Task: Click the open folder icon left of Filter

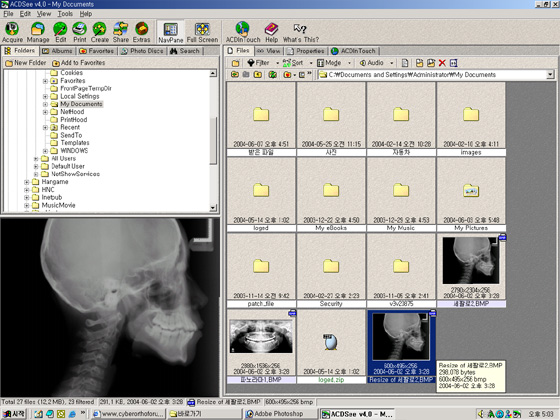Action: [235, 63]
